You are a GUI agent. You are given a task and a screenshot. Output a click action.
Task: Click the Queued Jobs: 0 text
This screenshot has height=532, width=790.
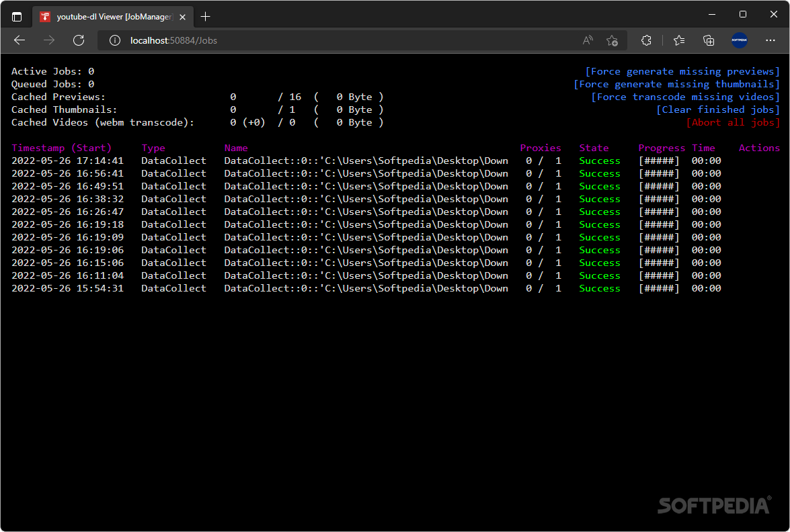pyautogui.click(x=53, y=84)
